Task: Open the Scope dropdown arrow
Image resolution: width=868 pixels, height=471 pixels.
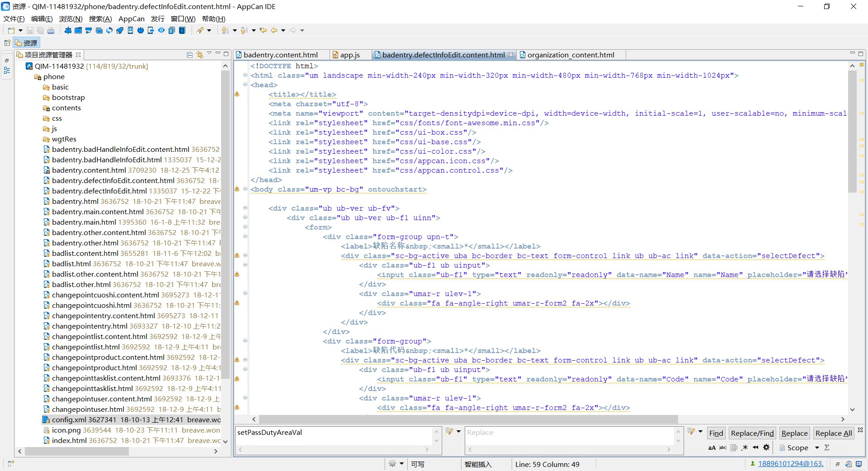Action: pyautogui.click(x=817, y=447)
